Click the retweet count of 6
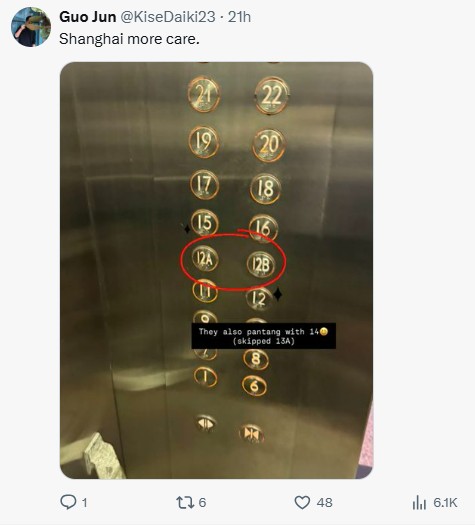 [202, 503]
